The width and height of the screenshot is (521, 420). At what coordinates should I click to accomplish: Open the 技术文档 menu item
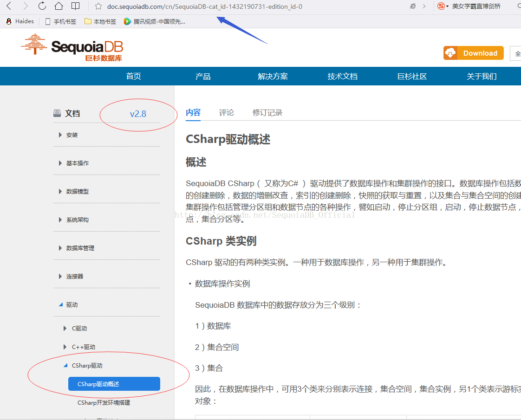(342, 77)
